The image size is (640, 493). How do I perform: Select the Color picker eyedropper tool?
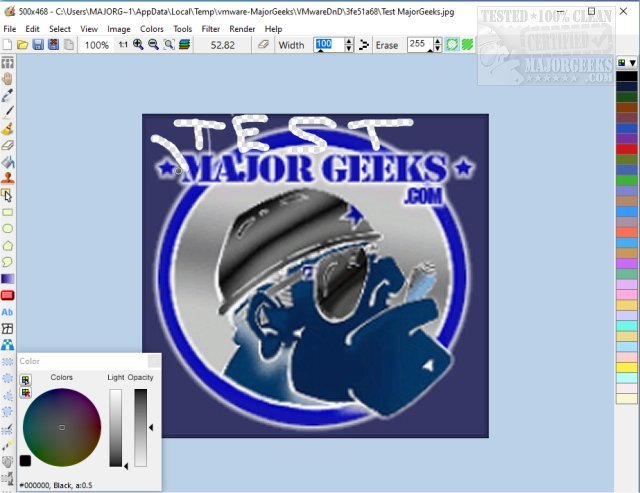tap(7, 95)
